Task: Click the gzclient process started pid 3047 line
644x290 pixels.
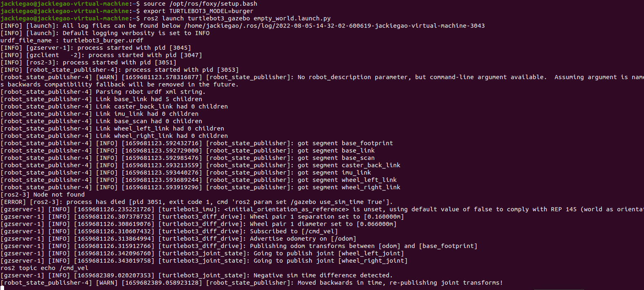Action: pos(102,55)
